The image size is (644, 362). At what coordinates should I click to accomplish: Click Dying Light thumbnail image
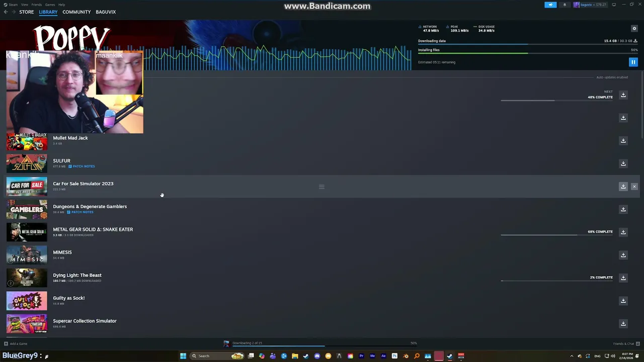point(27,278)
